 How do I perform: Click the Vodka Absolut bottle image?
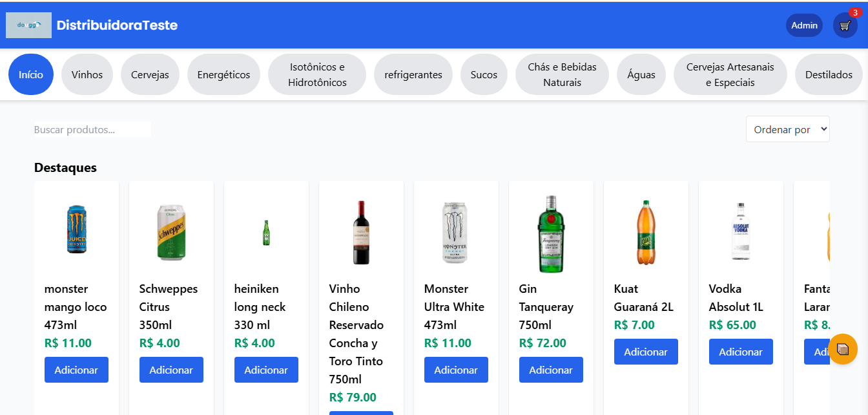coord(741,231)
